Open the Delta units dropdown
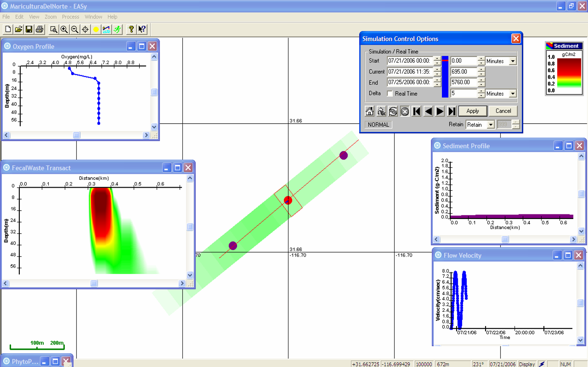This screenshot has height=367, width=588. (x=513, y=94)
